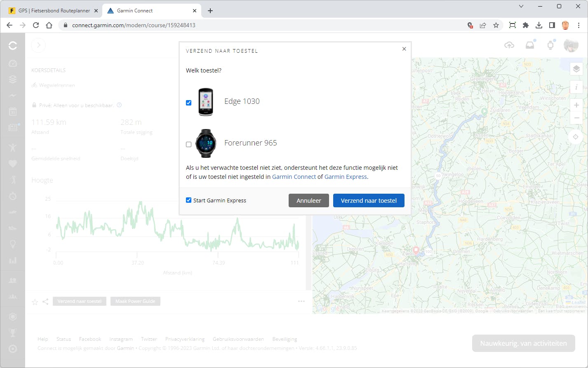Image resolution: width=588 pixels, height=368 pixels.
Task: Close the Verzend naar toestel dialog
Action: point(404,49)
